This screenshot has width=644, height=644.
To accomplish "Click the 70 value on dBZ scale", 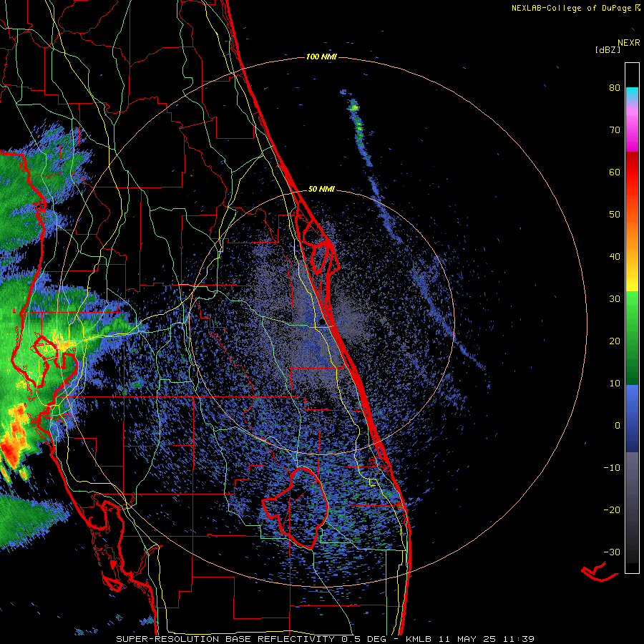I will [615, 130].
